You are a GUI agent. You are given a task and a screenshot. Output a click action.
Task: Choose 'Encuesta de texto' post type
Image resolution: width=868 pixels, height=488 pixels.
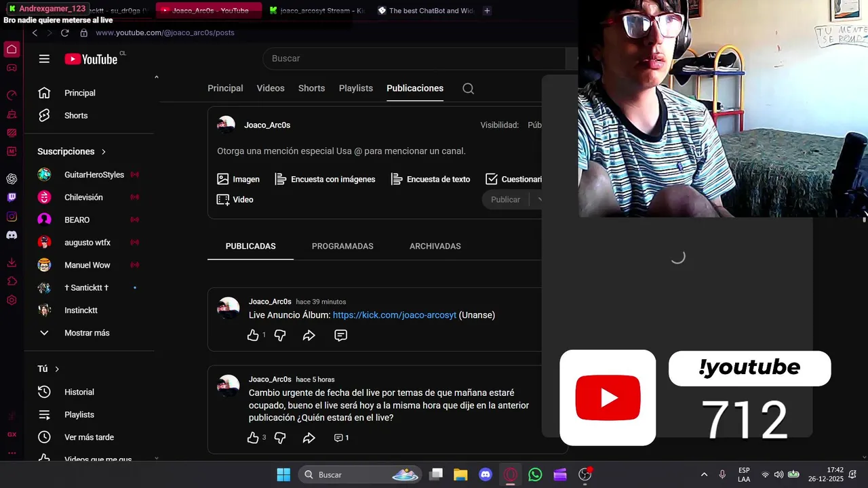point(431,180)
